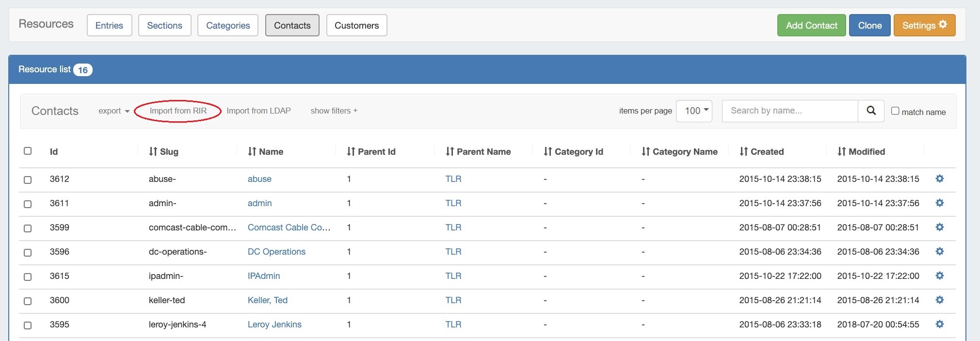Image resolution: width=980 pixels, height=341 pixels.
Task: Enable the match name checkbox
Action: (895, 111)
